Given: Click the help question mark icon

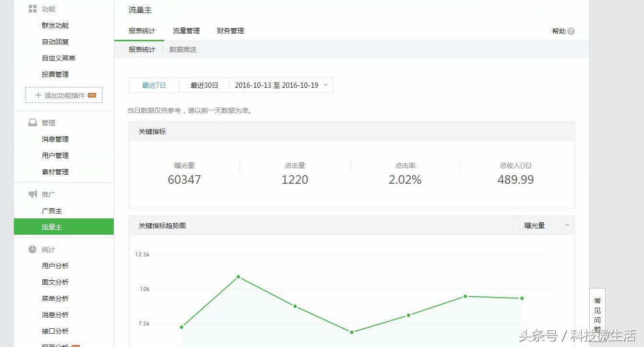Looking at the screenshot, I should (571, 31).
